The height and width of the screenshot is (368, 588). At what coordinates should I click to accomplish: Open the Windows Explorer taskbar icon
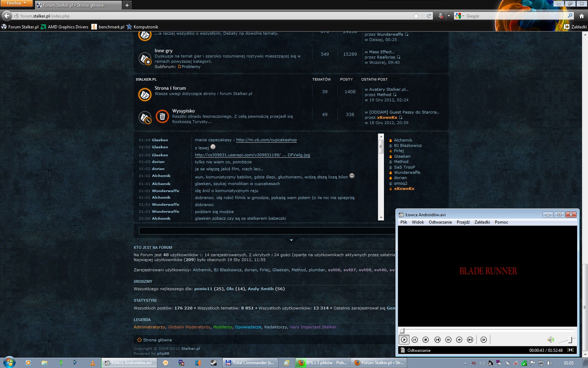(44, 363)
